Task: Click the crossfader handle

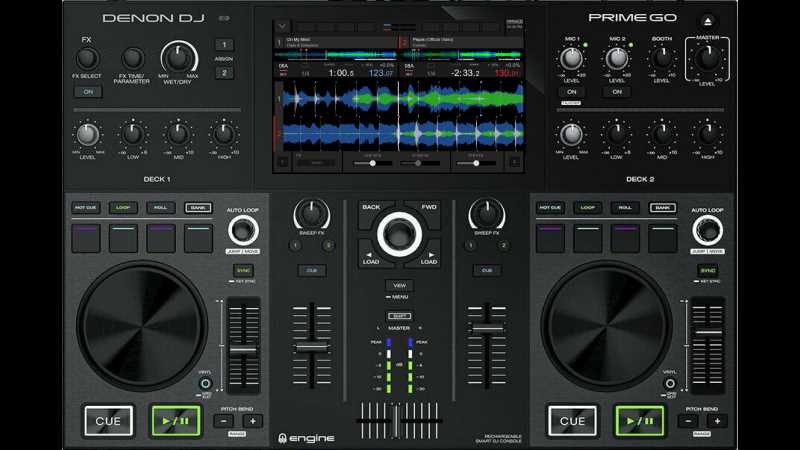Action: click(396, 420)
